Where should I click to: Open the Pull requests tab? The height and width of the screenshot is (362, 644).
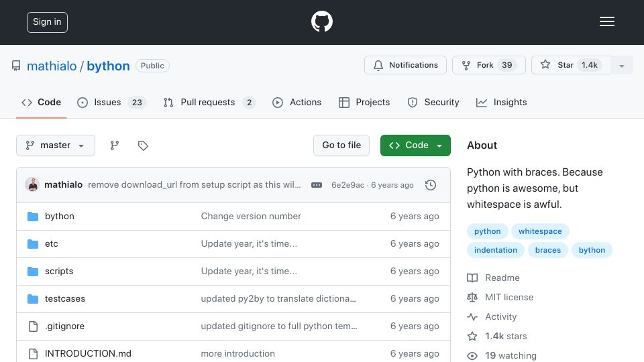tap(209, 103)
